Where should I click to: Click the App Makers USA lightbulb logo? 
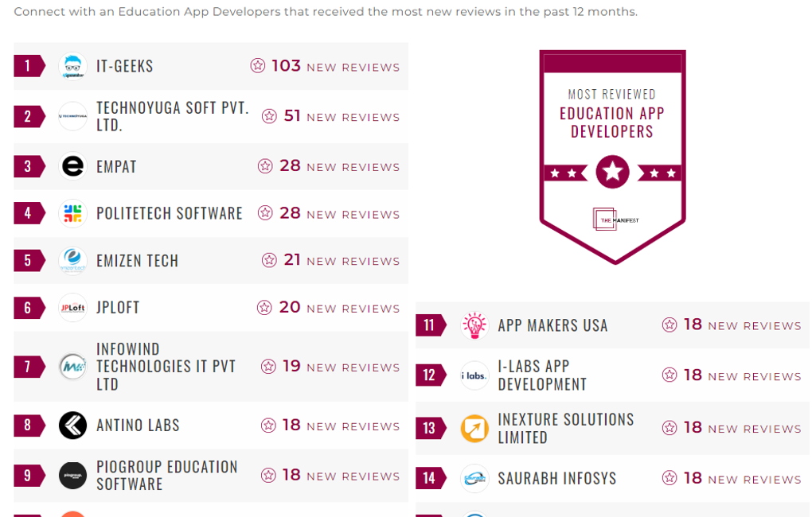point(474,325)
